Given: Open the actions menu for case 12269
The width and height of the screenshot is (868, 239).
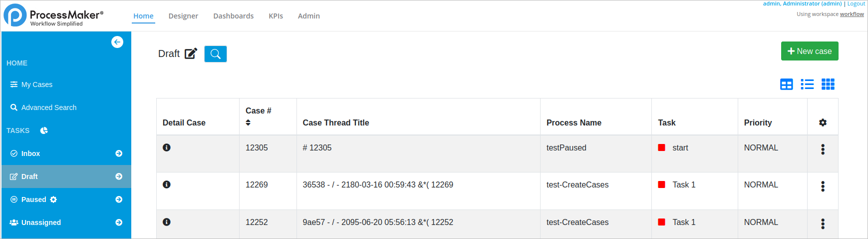Looking at the screenshot, I should [x=823, y=186].
